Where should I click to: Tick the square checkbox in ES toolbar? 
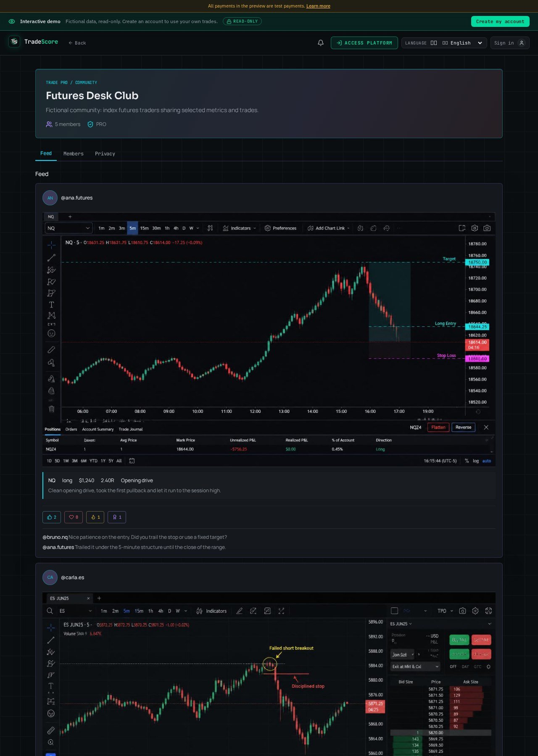[x=394, y=611]
